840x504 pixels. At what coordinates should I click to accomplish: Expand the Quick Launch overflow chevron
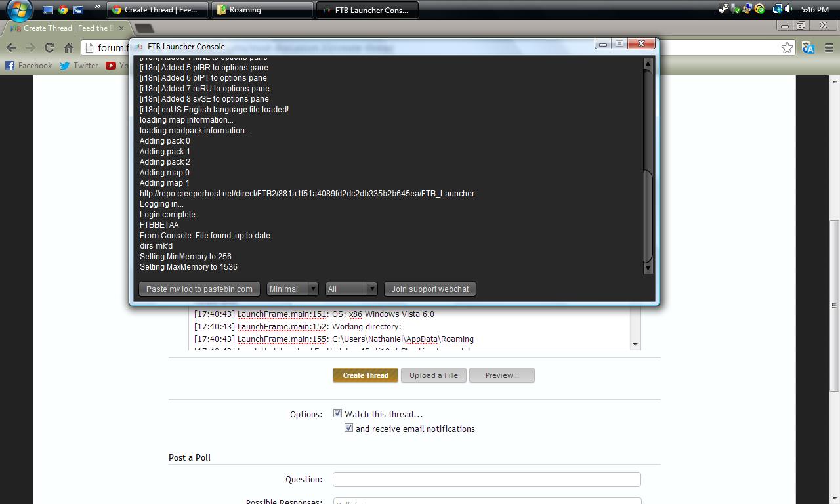tap(97, 8)
